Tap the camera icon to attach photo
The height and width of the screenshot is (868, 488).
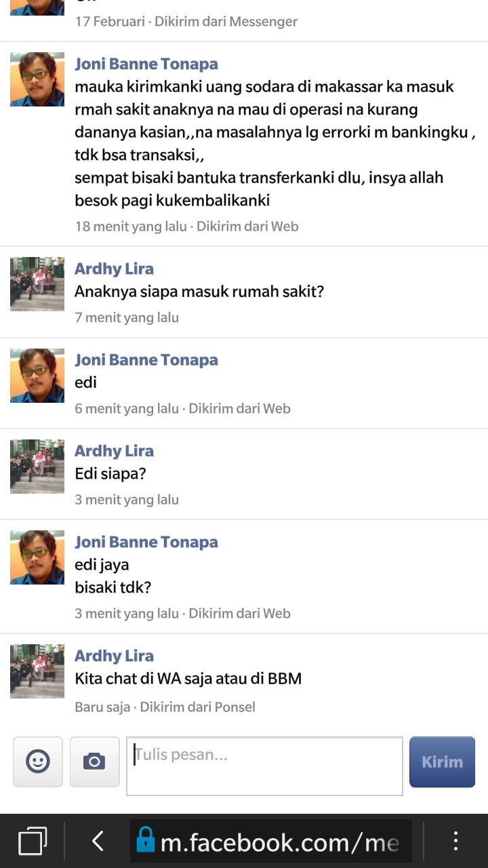[x=94, y=762]
